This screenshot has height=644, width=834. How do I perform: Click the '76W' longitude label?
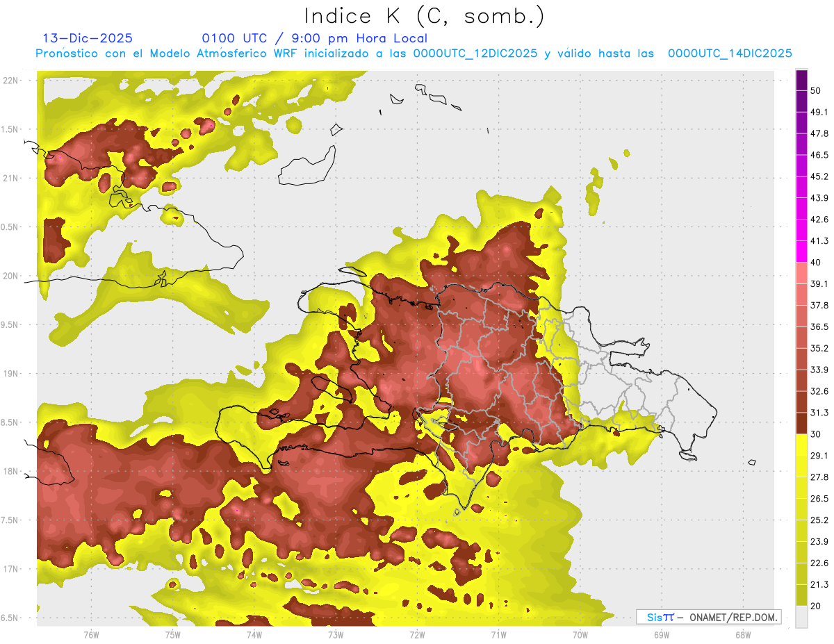point(91,635)
